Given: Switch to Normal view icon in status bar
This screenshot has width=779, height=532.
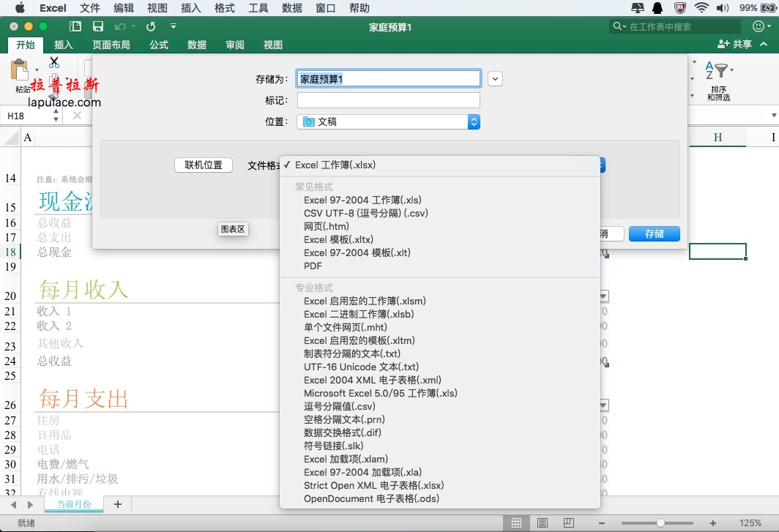Looking at the screenshot, I should click(516, 522).
